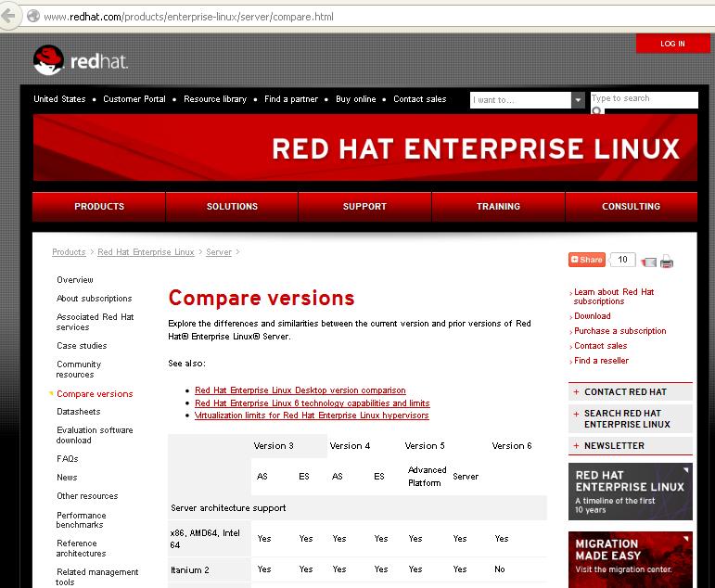715x588 pixels.
Task: Expand the NEWSLETTER section
Action: [x=631, y=446]
